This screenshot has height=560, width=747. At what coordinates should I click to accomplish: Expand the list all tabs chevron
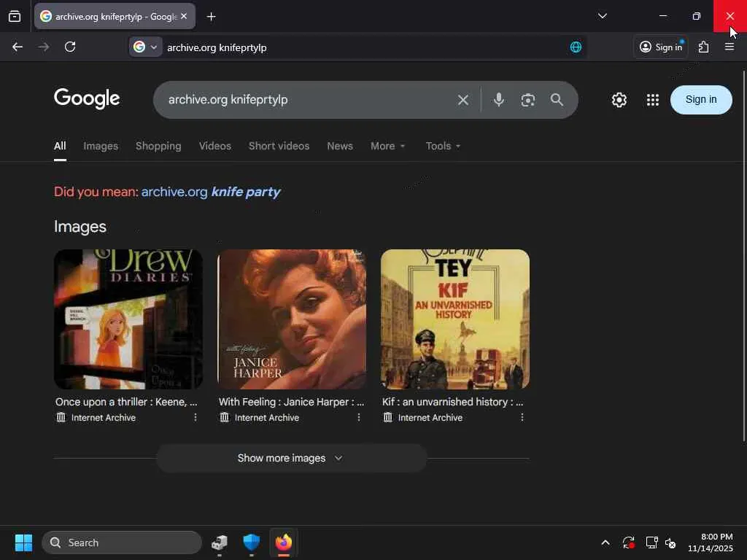(x=602, y=16)
